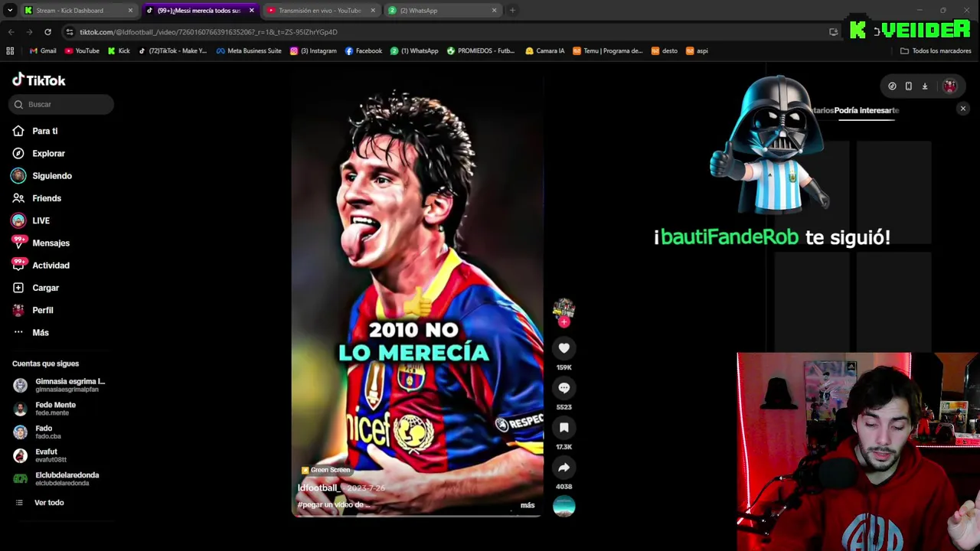Open profile avatar in top-right pill
The height and width of the screenshot is (551, 980).
tap(949, 86)
